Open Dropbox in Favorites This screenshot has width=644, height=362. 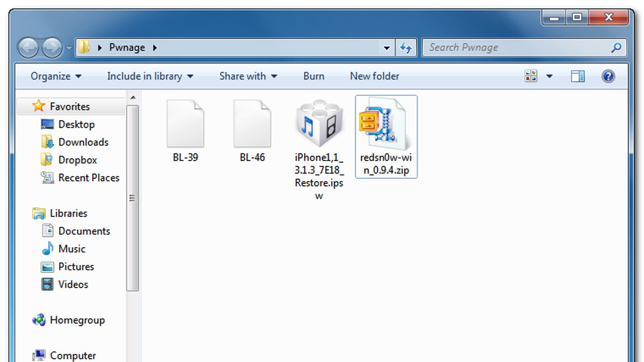[x=77, y=160]
